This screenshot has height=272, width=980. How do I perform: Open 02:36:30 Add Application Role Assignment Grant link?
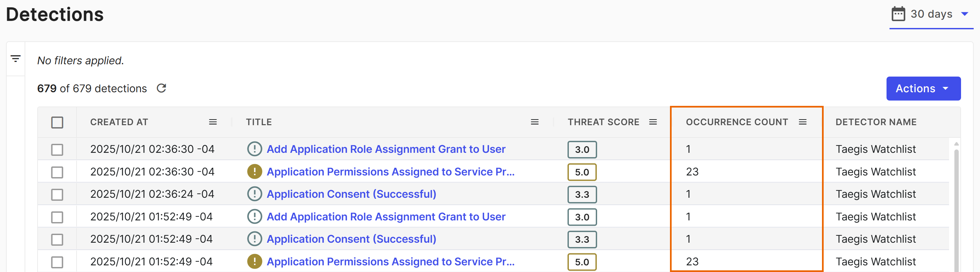pyautogui.click(x=386, y=149)
